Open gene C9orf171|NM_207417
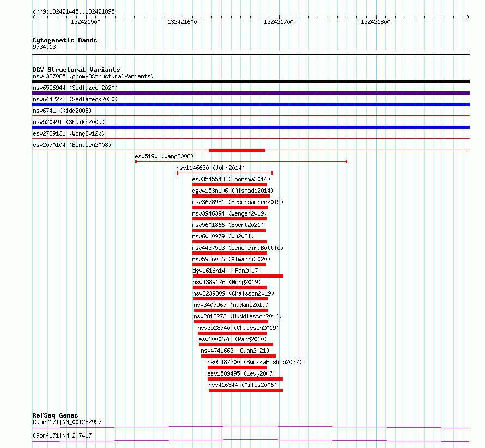 click(62, 435)
